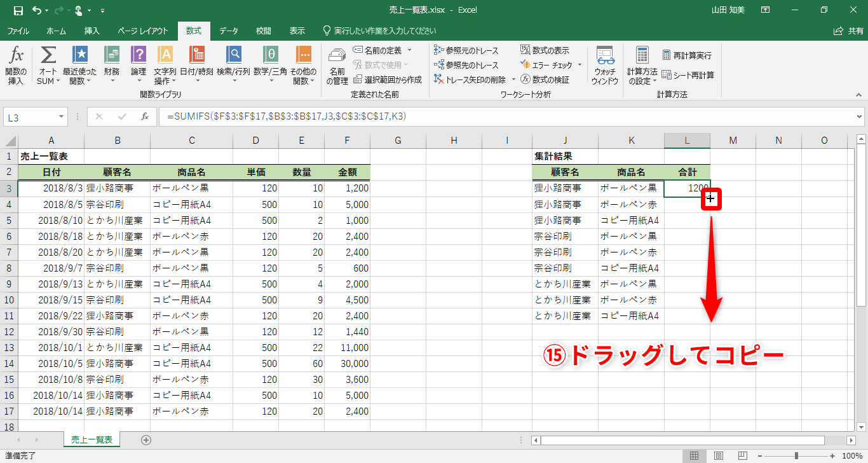Open More Functions (その他の関数)

[304, 66]
